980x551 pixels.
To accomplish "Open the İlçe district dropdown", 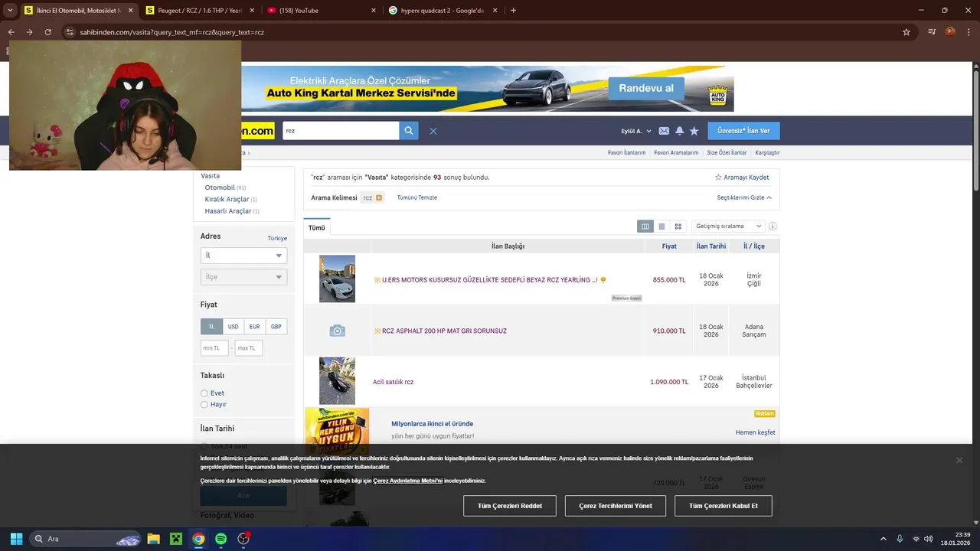I will point(243,277).
